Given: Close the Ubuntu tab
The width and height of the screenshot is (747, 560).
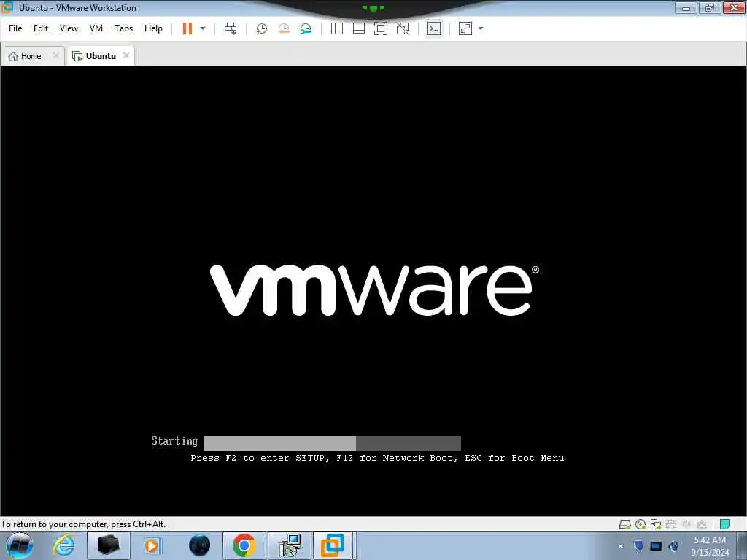Looking at the screenshot, I should 126,55.
